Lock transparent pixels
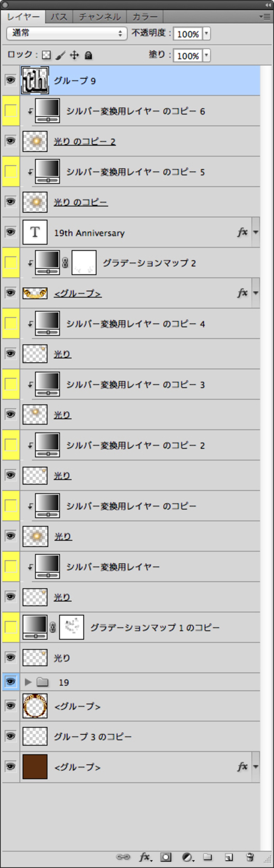The height and width of the screenshot is (868, 274). point(46,55)
